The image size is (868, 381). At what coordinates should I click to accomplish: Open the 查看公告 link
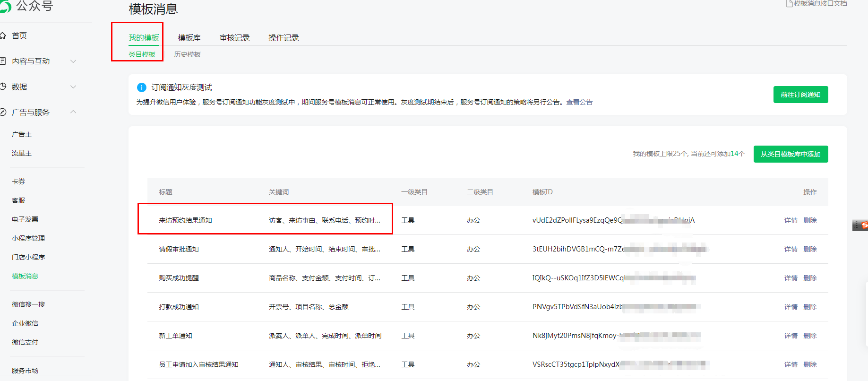(x=579, y=102)
